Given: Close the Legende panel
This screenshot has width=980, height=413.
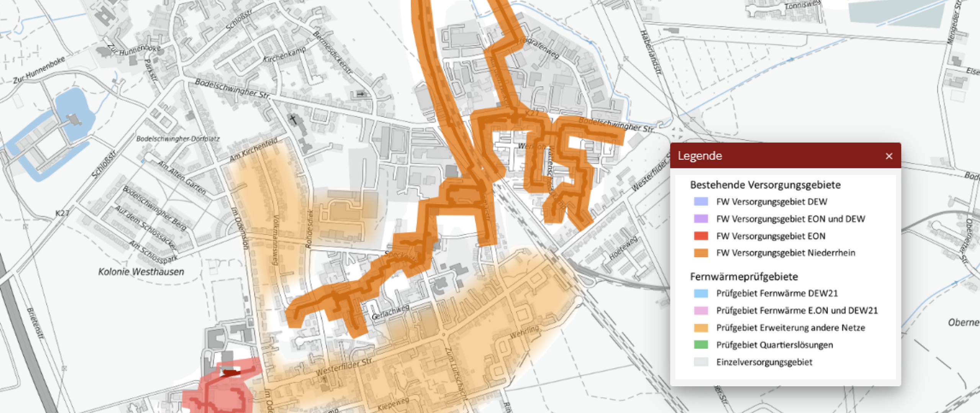Looking at the screenshot, I should tap(889, 156).
